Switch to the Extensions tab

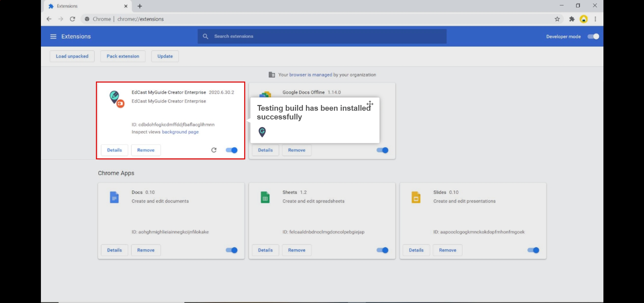(x=88, y=6)
